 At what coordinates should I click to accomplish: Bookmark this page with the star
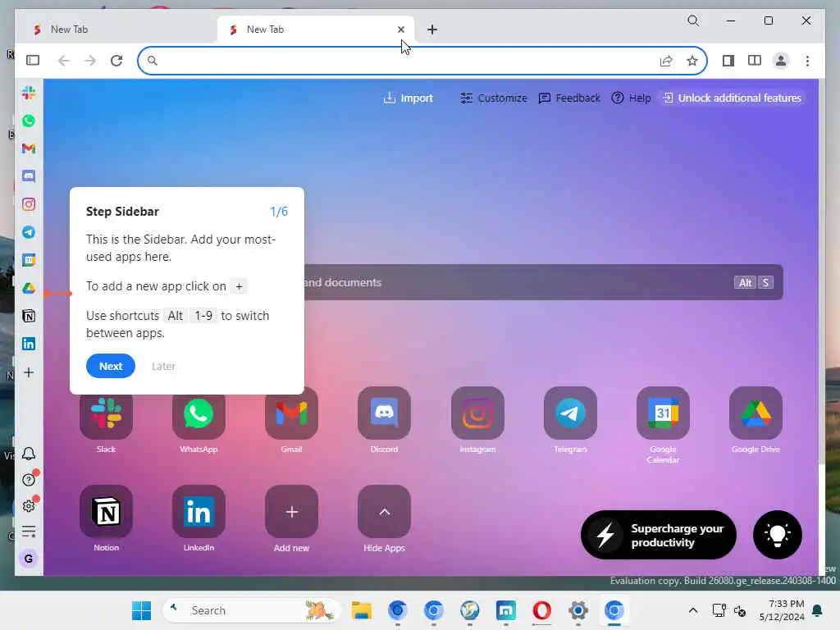pyautogui.click(x=692, y=61)
